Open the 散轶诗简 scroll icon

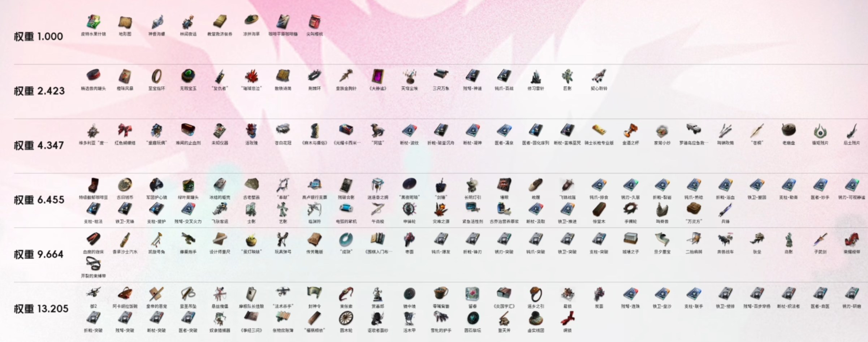(x=283, y=76)
